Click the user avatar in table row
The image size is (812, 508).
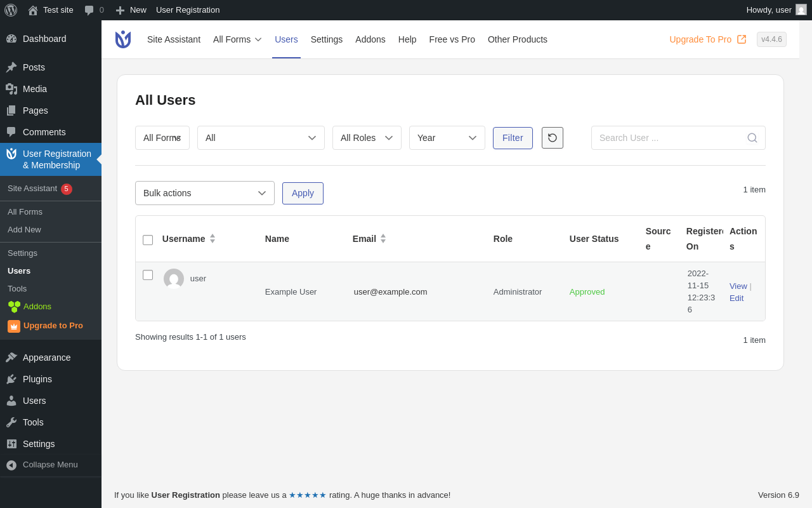click(174, 279)
